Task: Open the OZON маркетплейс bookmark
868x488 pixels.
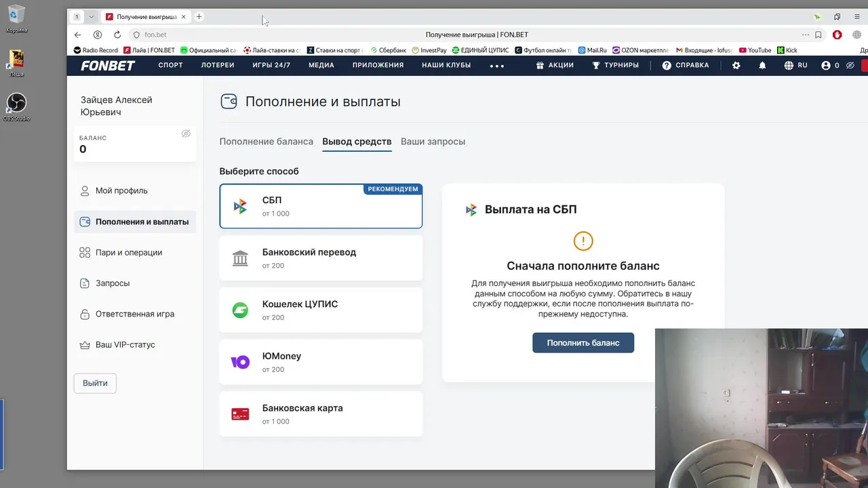Action: pyautogui.click(x=640, y=50)
